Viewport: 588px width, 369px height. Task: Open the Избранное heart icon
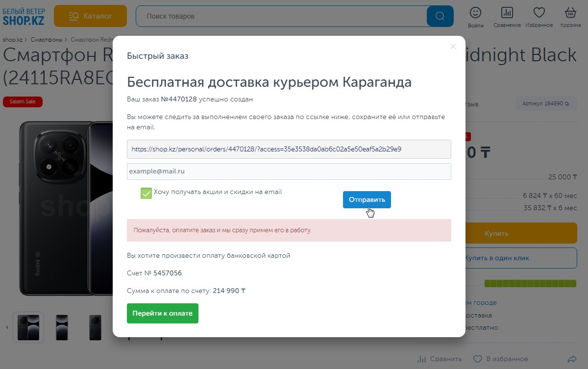pos(539,16)
